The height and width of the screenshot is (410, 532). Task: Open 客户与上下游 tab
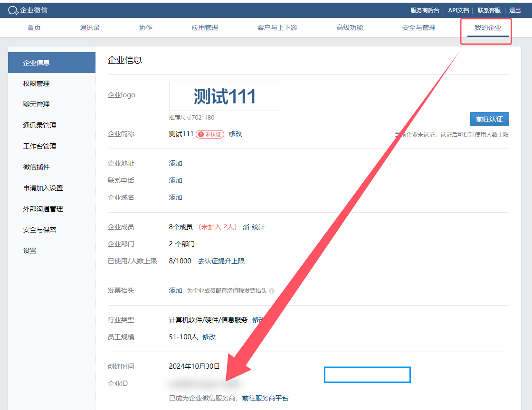point(277,28)
